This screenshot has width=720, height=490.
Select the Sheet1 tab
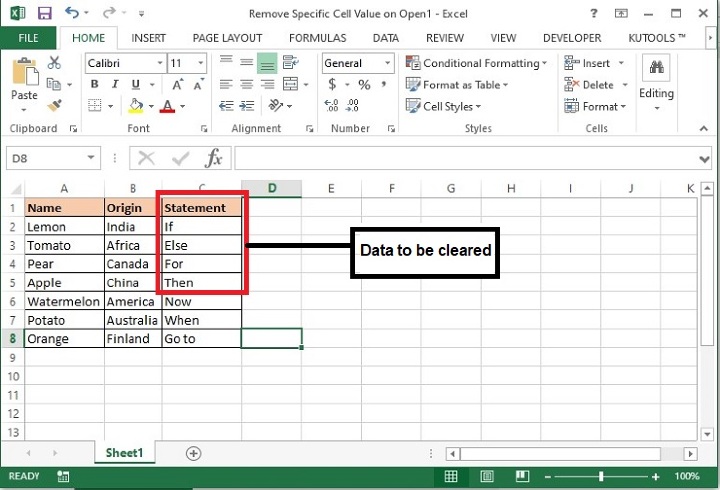tap(124, 453)
